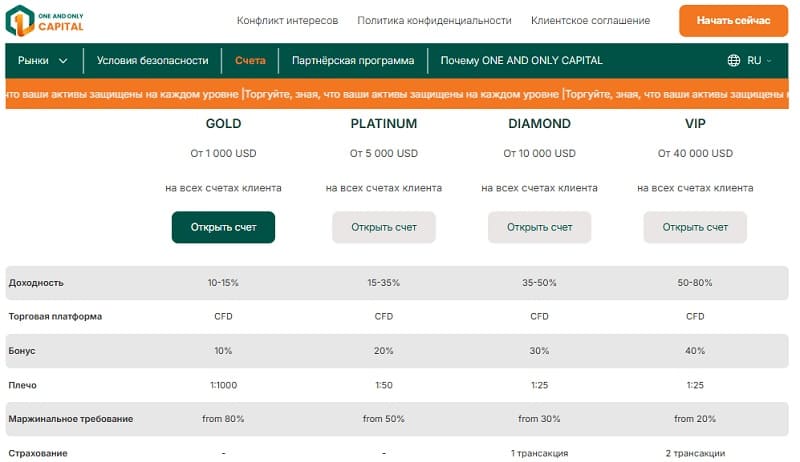Open a GOLD account
The height and width of the screenshot is (462, 800).
[x=223, y=227]
